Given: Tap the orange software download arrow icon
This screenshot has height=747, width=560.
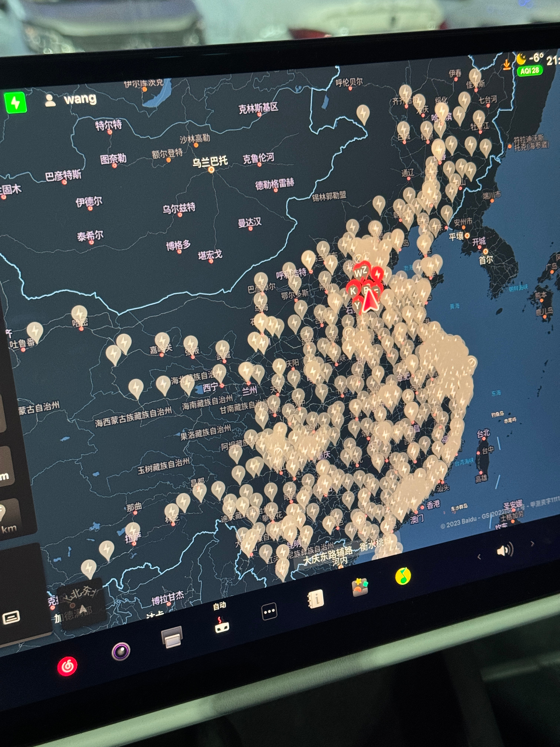Looking at the screenshot, I should pos(507,64).
